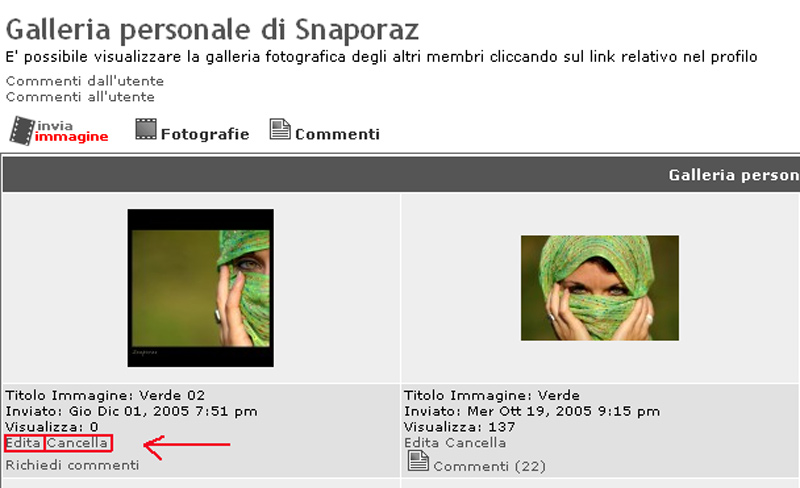800x488 pixels.
Task: Click the page icon next to Commenti (22)
Action: 418,461
